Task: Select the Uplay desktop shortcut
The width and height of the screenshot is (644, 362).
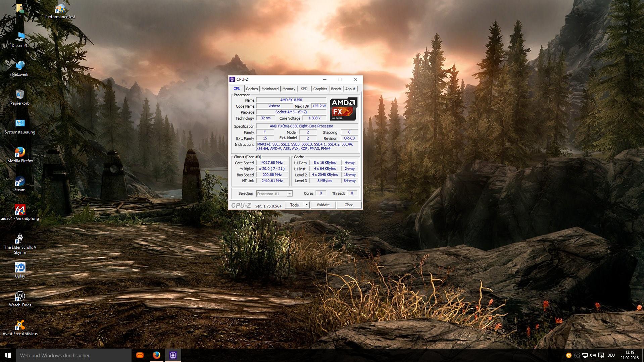Action: (x=20, y=271)
